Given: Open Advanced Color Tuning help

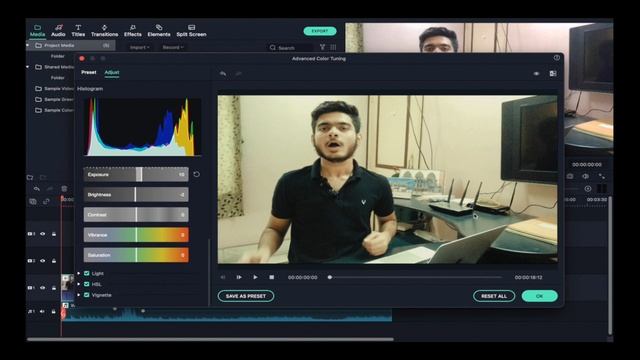Looking at the screenshot, I should pyautogui.click(x=557, y=58).
